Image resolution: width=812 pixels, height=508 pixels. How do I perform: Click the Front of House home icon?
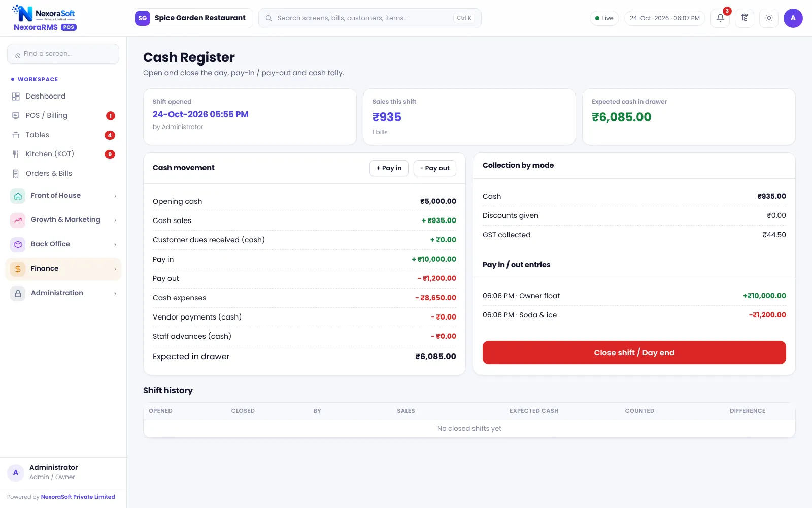18,196
